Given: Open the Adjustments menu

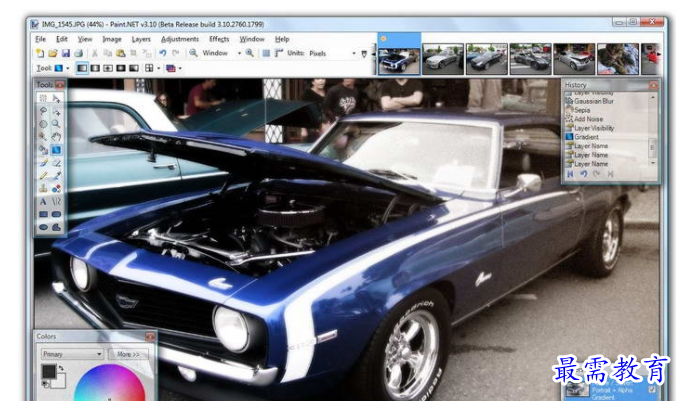Looking at the screenshot, I should [x=180, y=39].
